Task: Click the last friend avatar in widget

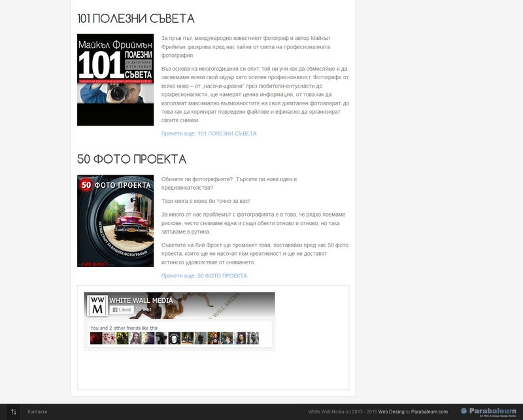Action: 252,338
